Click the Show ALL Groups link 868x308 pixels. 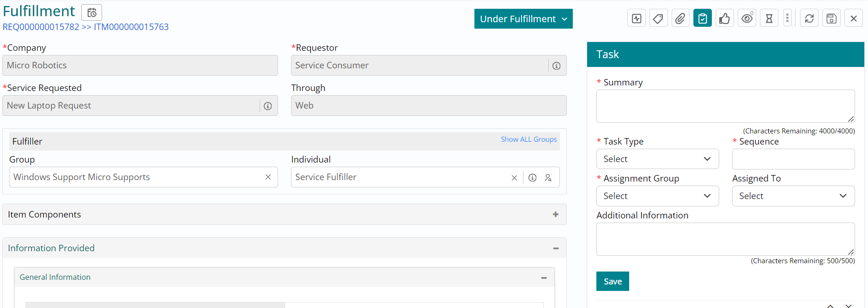pyautogui.click(x=528, y=139)
